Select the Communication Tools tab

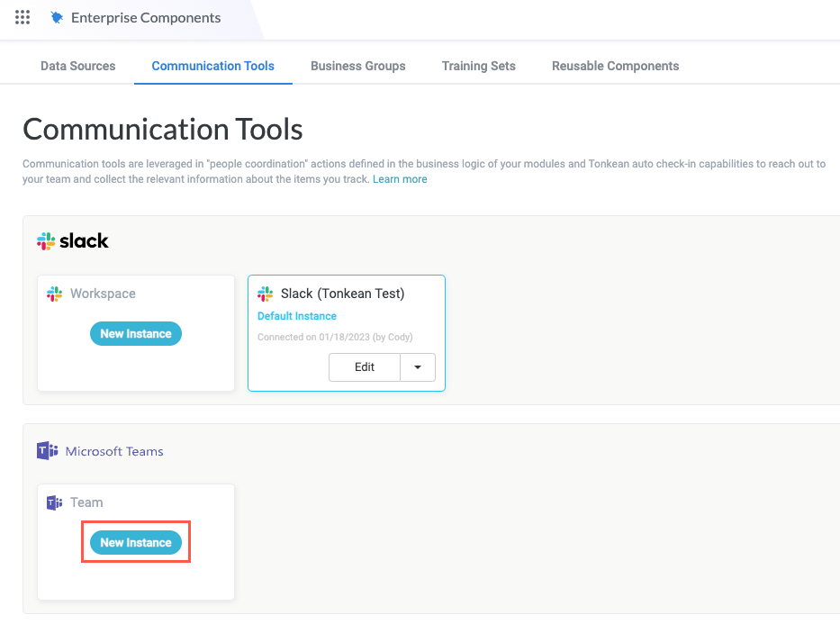click(213, 66)
